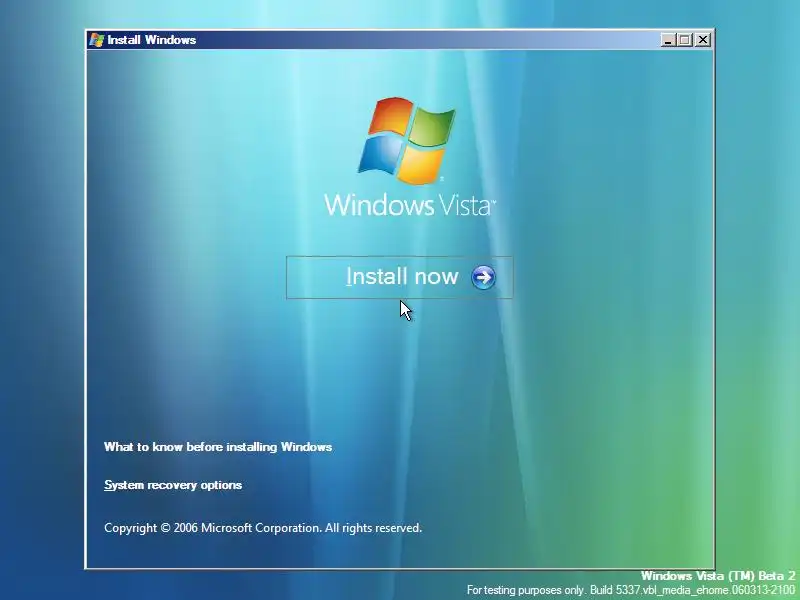Click the Windows Vista wordmark text
The width and height of the screenshot is (800, 600).
pos(410,205)
